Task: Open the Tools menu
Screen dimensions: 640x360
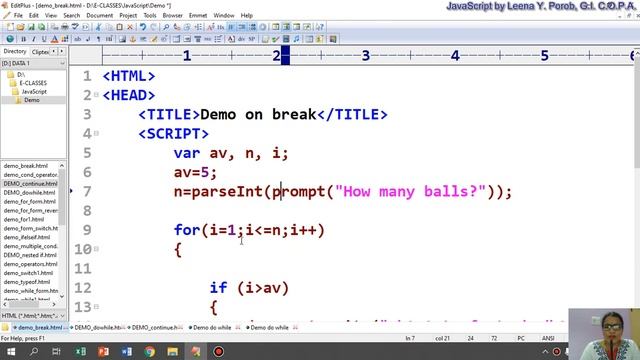Action: [x=150, y=16]
